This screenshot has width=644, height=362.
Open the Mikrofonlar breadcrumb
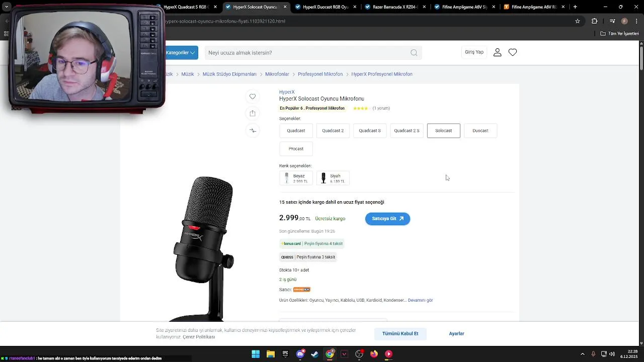[277, 74]
